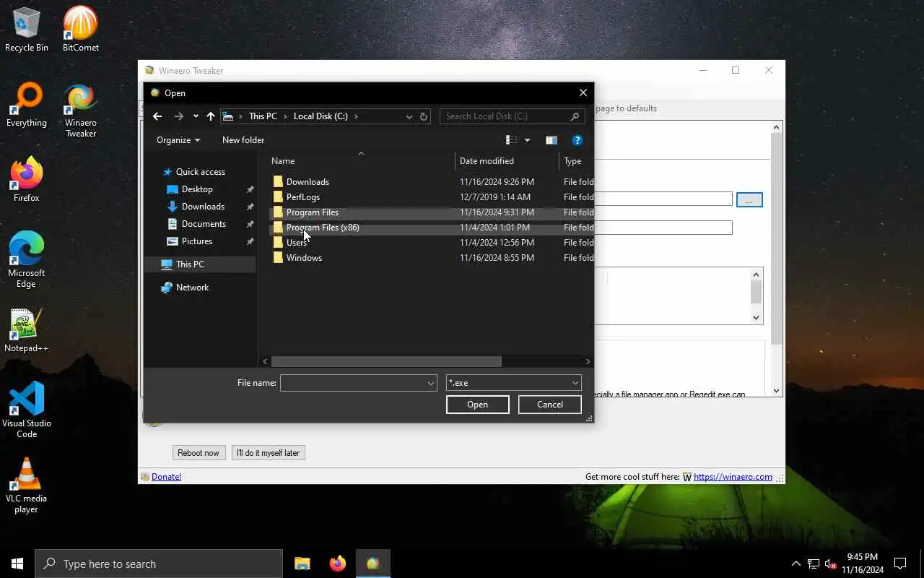Open Winaero Tweaker desktop shortcut
Viewport: 924px width, 578px height.
click(81, 110)
